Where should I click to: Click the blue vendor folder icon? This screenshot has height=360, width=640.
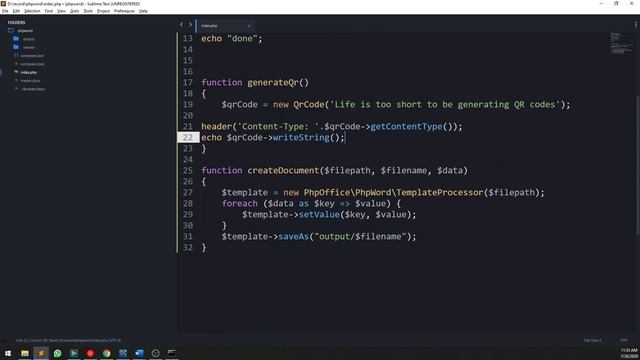tap(16, 47)
